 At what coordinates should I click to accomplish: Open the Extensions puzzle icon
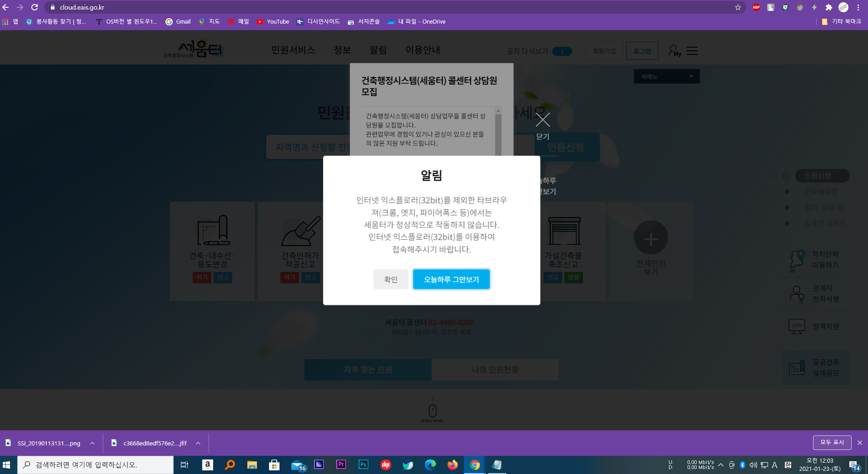[x=829, y=7]
